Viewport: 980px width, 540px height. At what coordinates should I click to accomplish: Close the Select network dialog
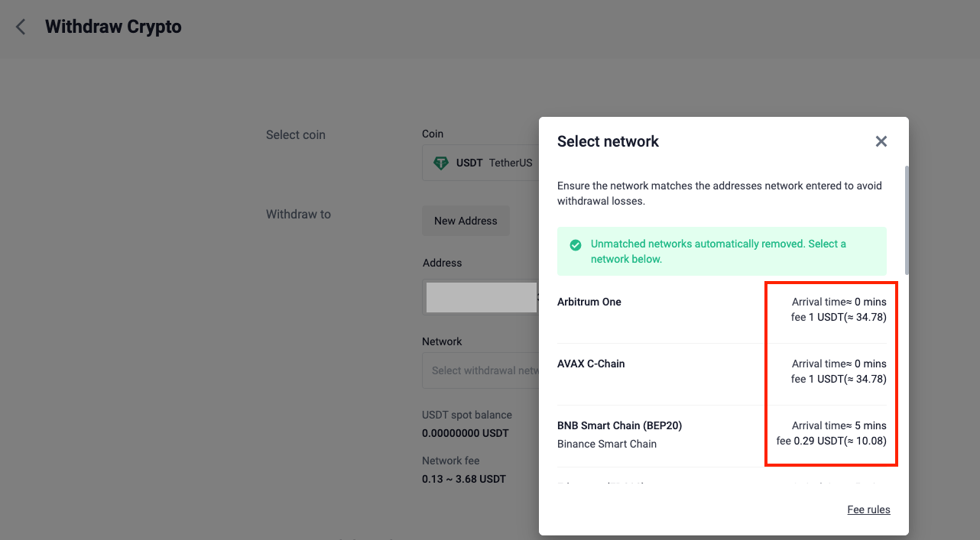pyautogui.click(x=881, y=141)
